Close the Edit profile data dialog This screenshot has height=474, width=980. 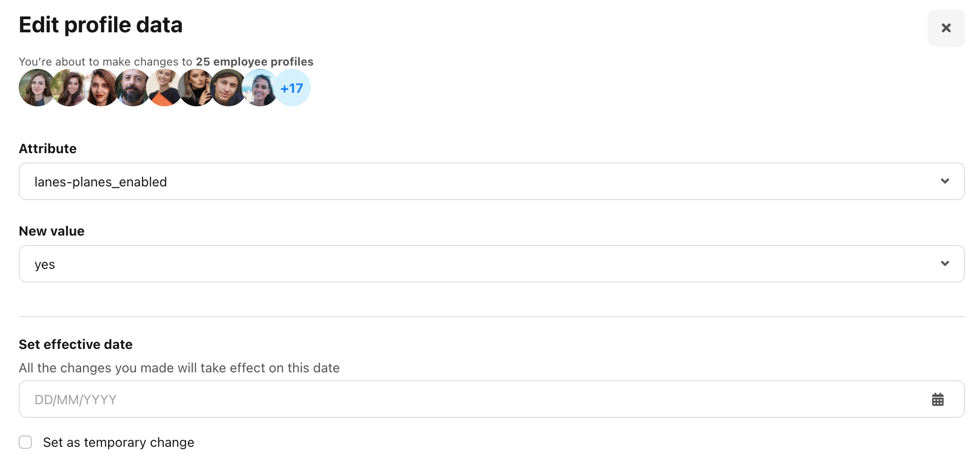click(x=946, y=28)
